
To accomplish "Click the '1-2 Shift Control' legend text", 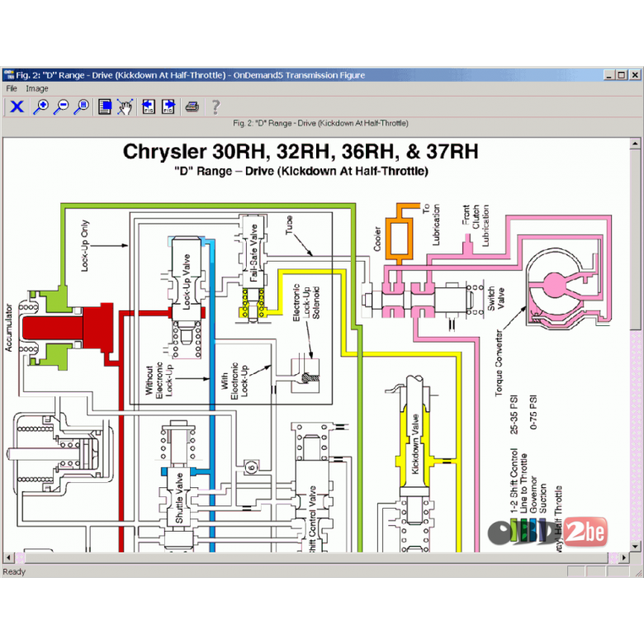I will point(514,481).
